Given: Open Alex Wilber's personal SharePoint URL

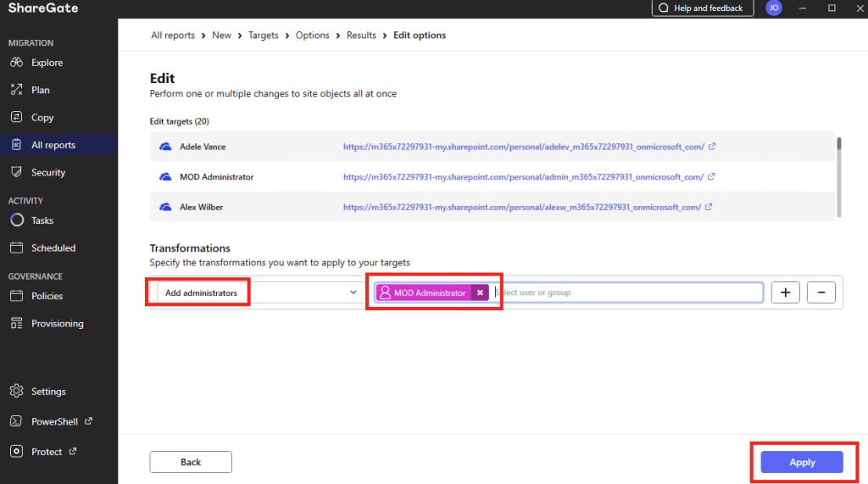Looking at the screenshot, I should tap(522, 207).
